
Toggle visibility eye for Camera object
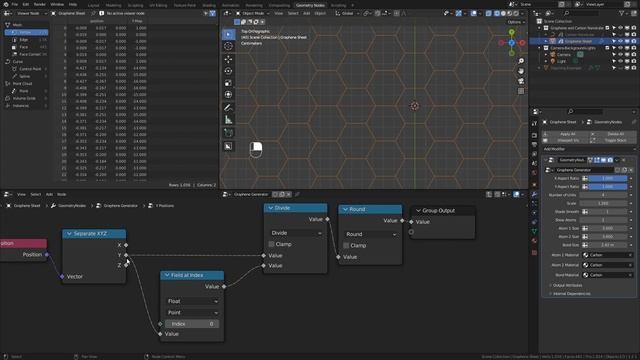620,54
